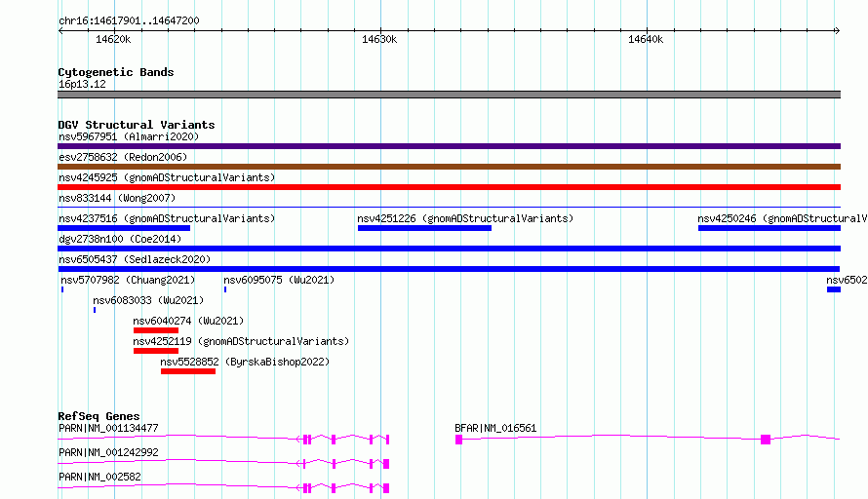
Task: Click the nsv5528852 (ByrskaBishop2022) label
Action: 245,362
